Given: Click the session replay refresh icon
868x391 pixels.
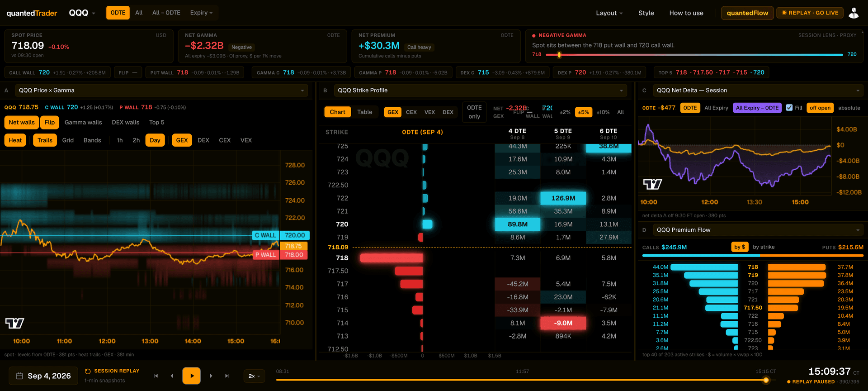Looking at the screenshot, I should coord(88,371).
